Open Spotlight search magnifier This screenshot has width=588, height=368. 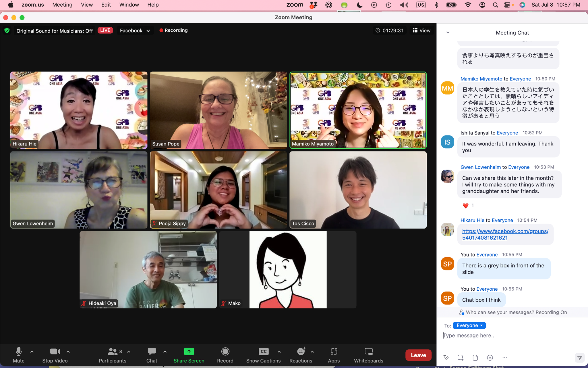pos(496,5)
